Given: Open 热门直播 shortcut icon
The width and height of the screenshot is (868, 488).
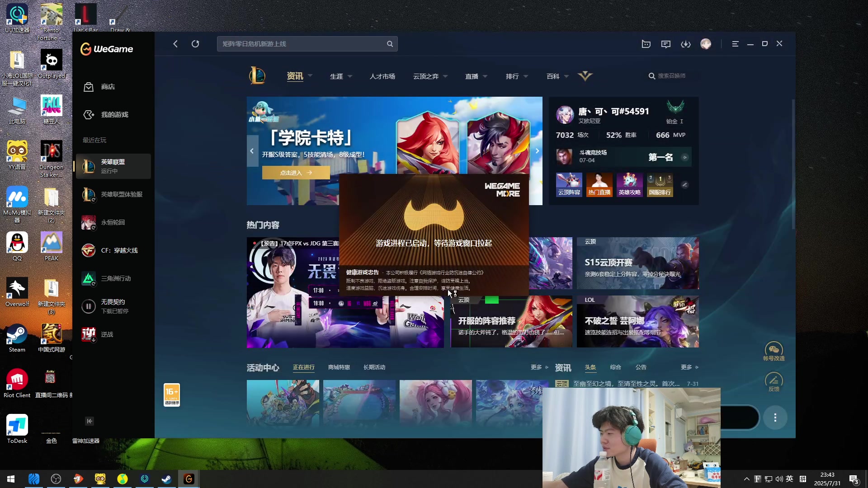Looking at the screenshot, I should coord(599,185).
